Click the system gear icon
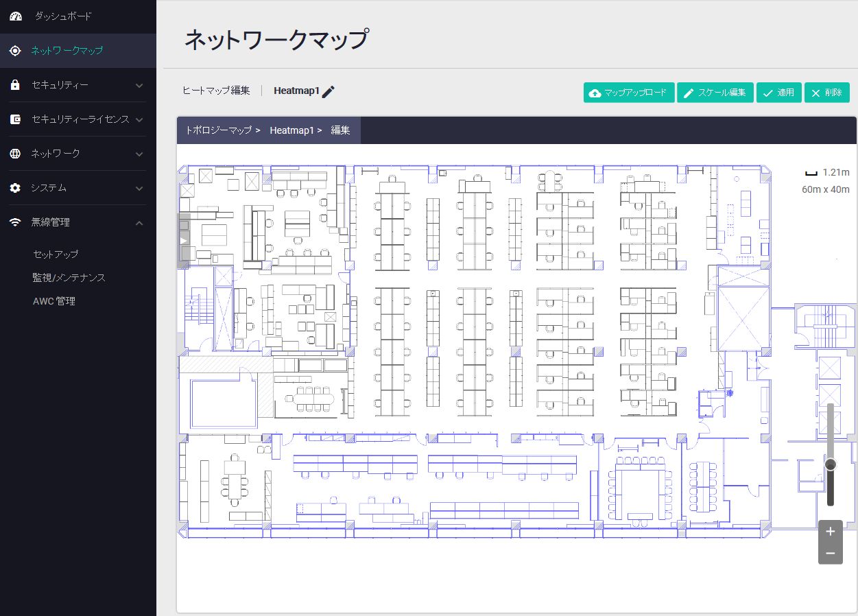The height and width of the screenshot is (616, 858). tap(15, 188)
